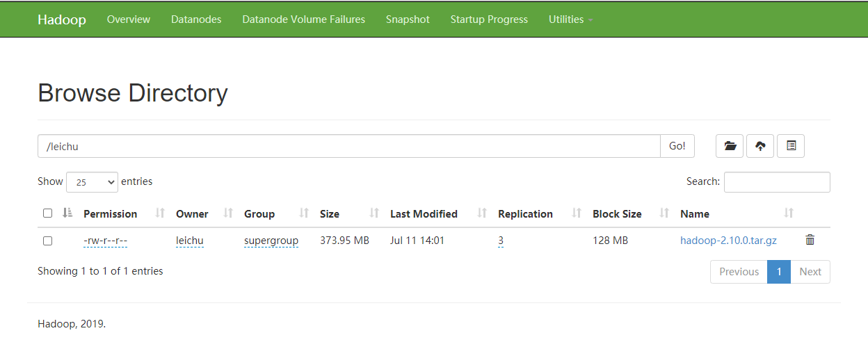Screen dimensions: 868x349
Task: Open the Show entries count dropdown
Action: coord(92,182)
